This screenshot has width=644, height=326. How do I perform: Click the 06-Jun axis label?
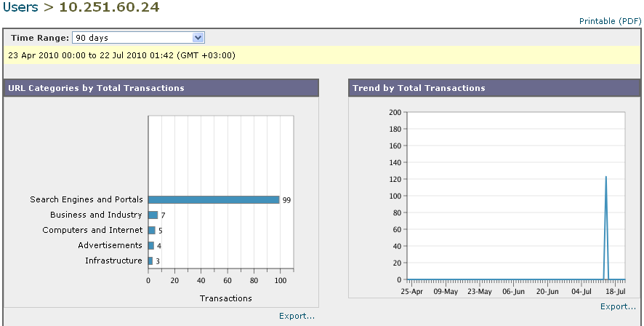(x=513, y=292)
